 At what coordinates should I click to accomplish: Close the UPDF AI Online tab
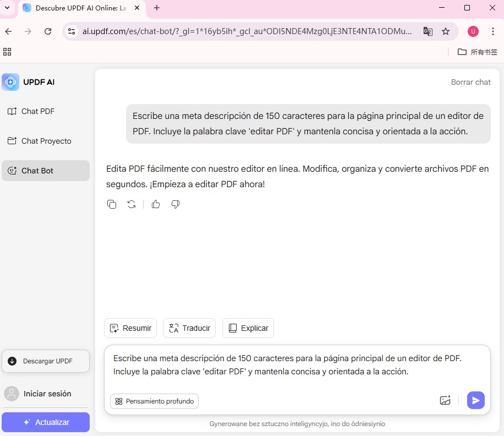pos(137,8)
